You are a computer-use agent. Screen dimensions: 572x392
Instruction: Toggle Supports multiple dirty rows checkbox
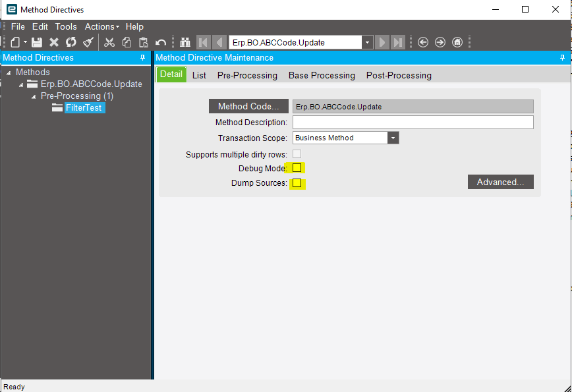[x=297, y=154]
